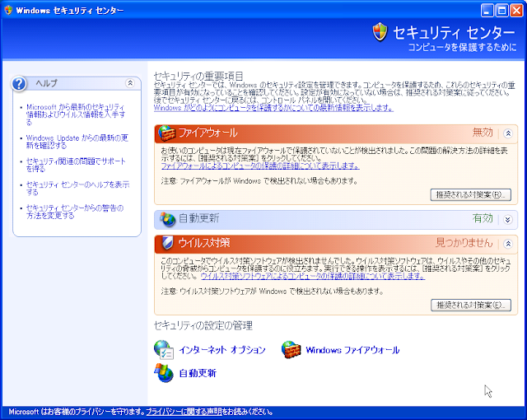Open change Security Center alert method link

coord(75,212)
